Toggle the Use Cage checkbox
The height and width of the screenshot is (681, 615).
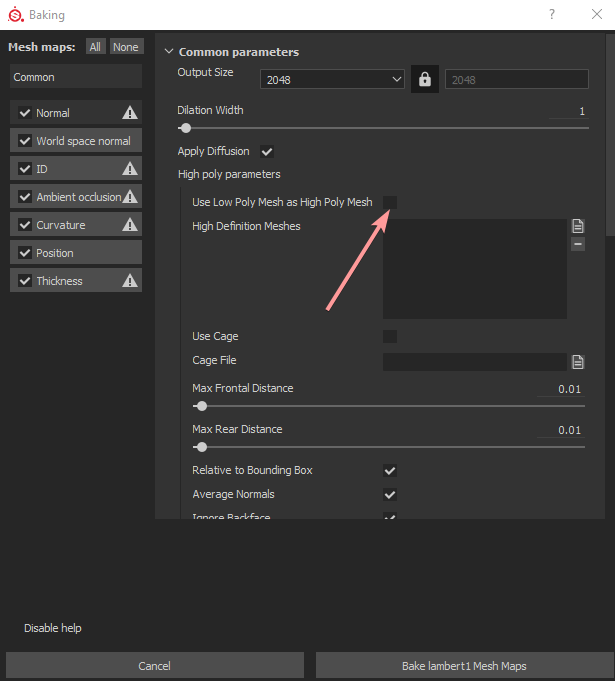[390, 336]
